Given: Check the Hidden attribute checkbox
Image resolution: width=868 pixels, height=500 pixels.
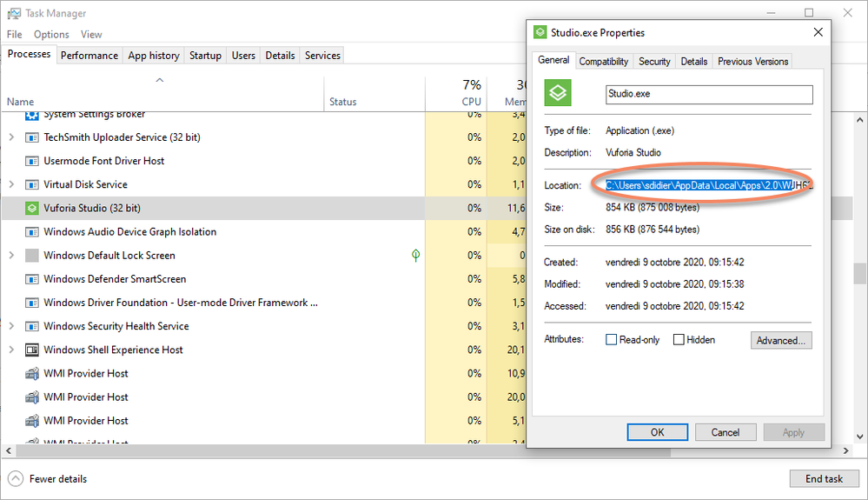Looking at the screenshot, I should point(679,340).
